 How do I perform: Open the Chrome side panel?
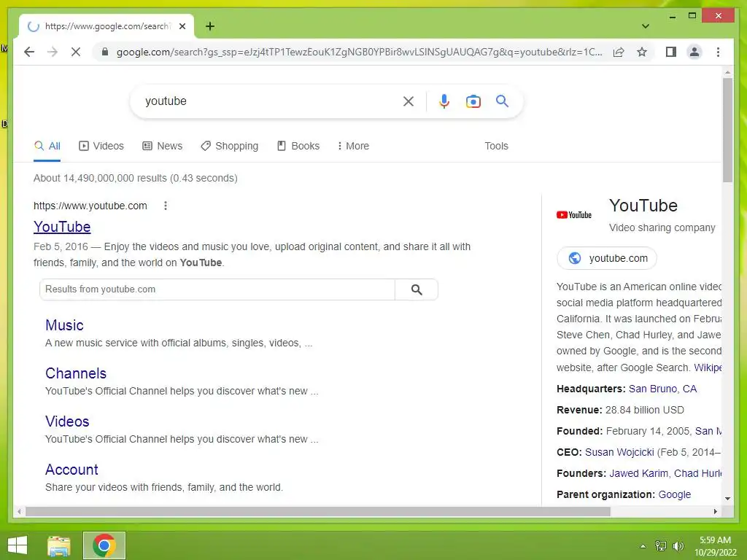coord(671,52)
